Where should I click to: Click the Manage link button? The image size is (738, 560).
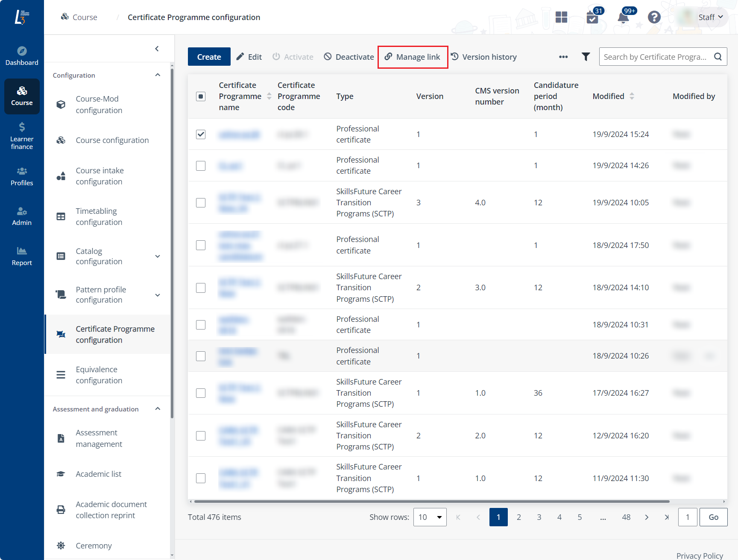[413, 56]
